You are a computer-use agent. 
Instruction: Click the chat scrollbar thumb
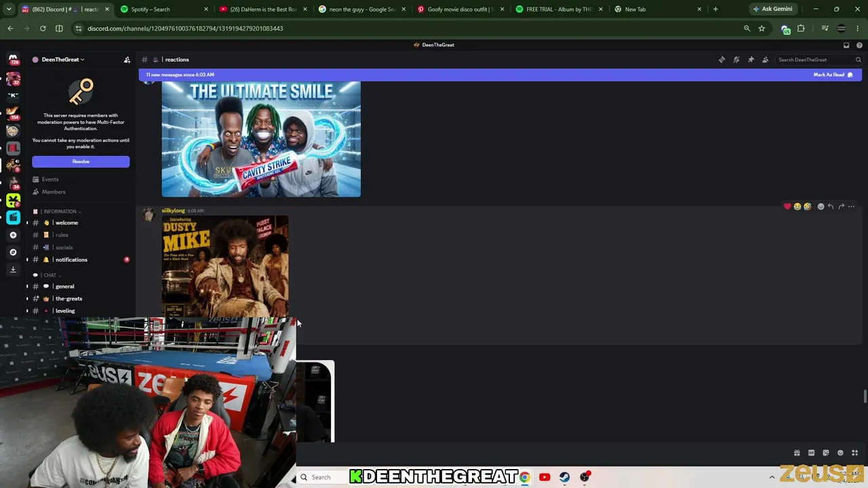click(865, 397)
